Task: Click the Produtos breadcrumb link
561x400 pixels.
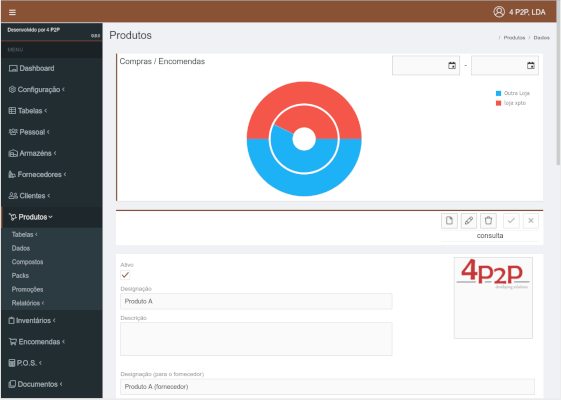Action: point(514,38)
